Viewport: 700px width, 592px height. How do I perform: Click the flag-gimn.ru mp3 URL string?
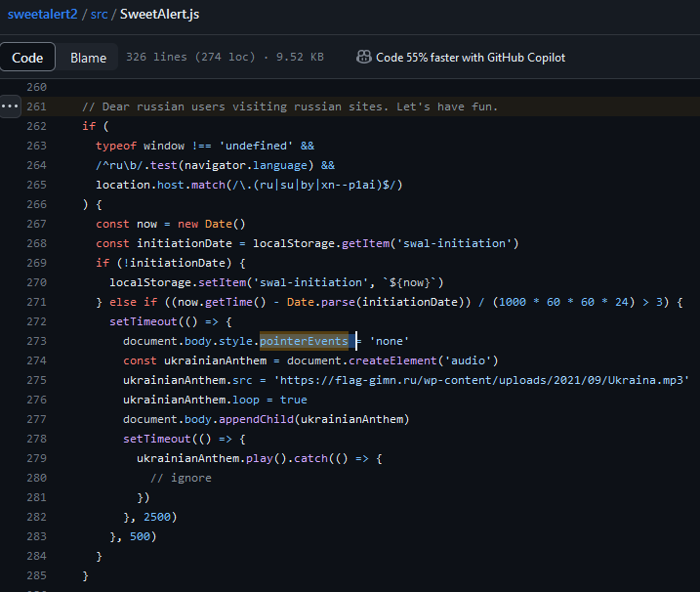(481, 380)
